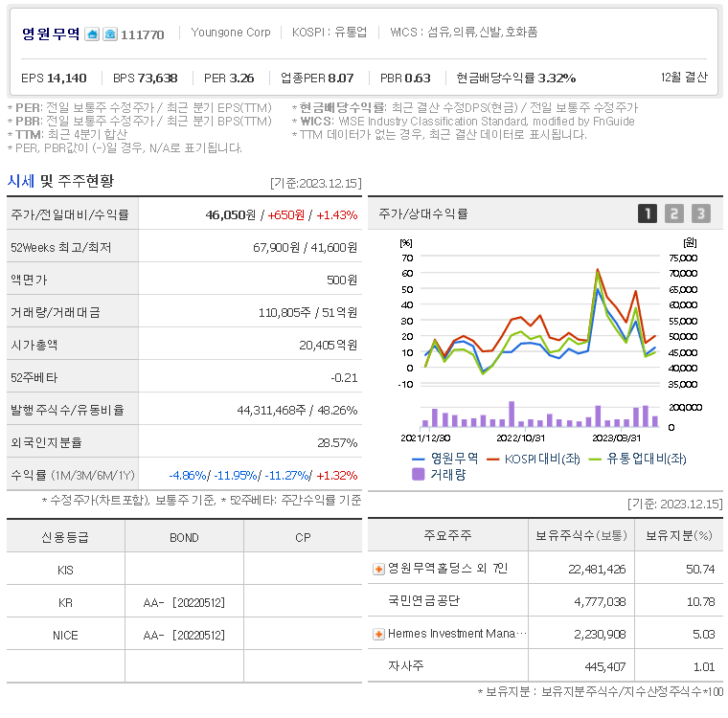This screenshot has width=728, height=718.
Task: Click 수익률 (1M/3M/6M/1Y) row values
Action: [x=263, y=475]
